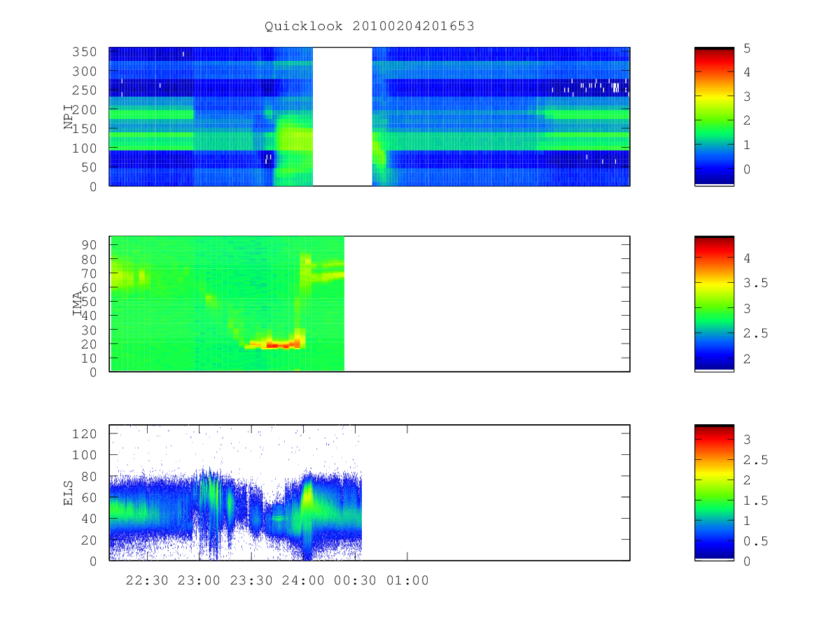Click the Quicklook 20100204201653 title
Viewport: 840px width, 630px height.
370,27
